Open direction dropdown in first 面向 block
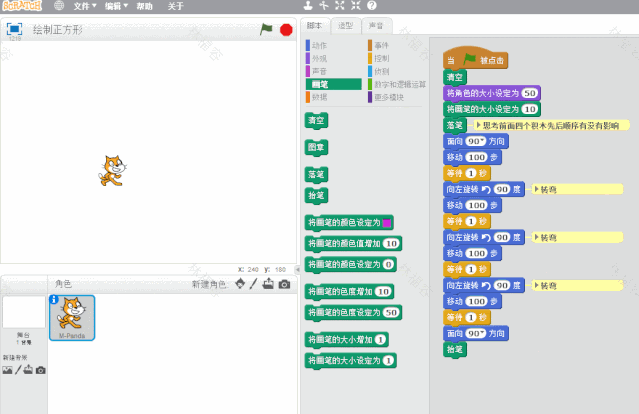Viewport: 639px width, 414px height. point(479,142)
